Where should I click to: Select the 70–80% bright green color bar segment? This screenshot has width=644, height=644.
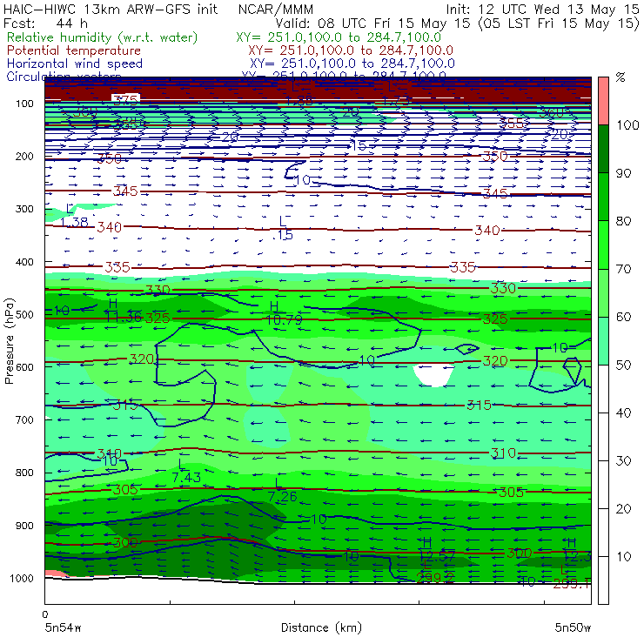click(x=603, y=245)
